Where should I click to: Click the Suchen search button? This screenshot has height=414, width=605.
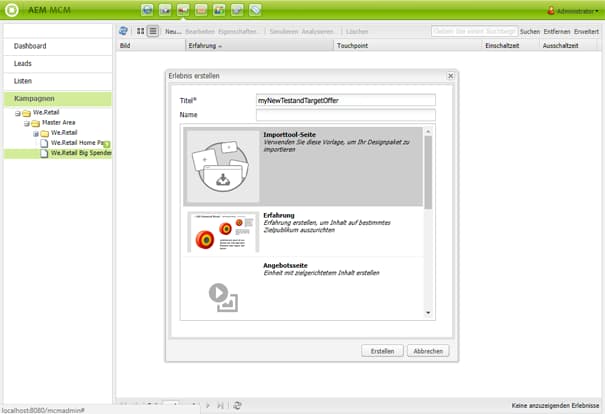click(530, 31)
